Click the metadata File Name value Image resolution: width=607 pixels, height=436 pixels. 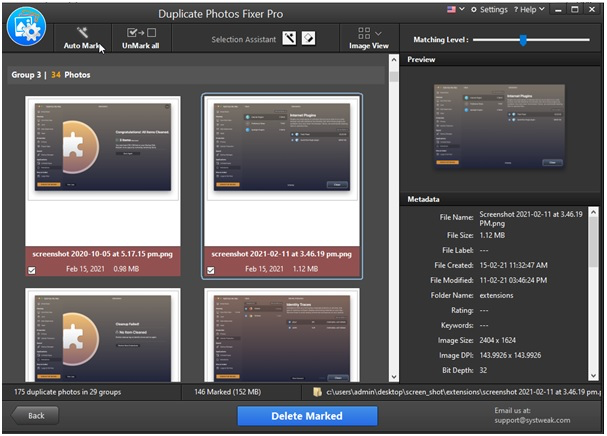[x=531, y=219]
